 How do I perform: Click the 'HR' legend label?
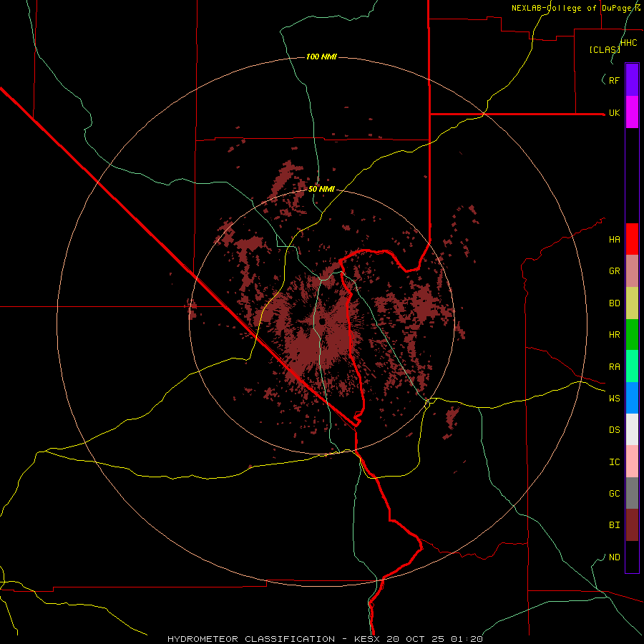click(x=615, y=335)
